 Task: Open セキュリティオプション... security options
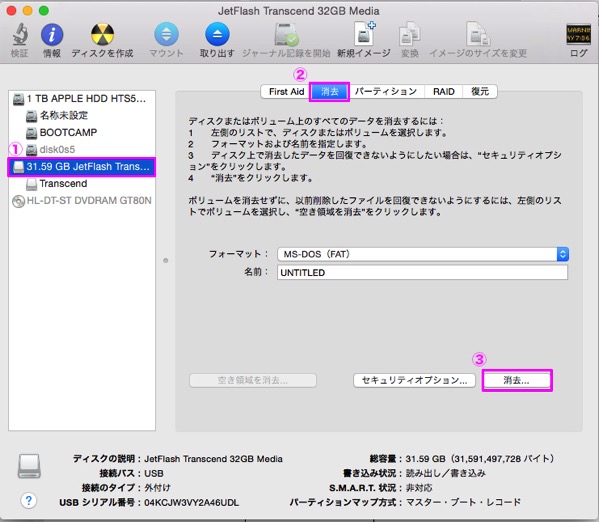coord(414,380)
